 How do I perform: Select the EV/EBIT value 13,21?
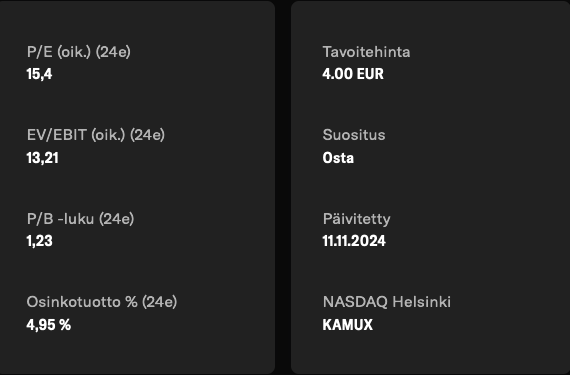(43, 158)
